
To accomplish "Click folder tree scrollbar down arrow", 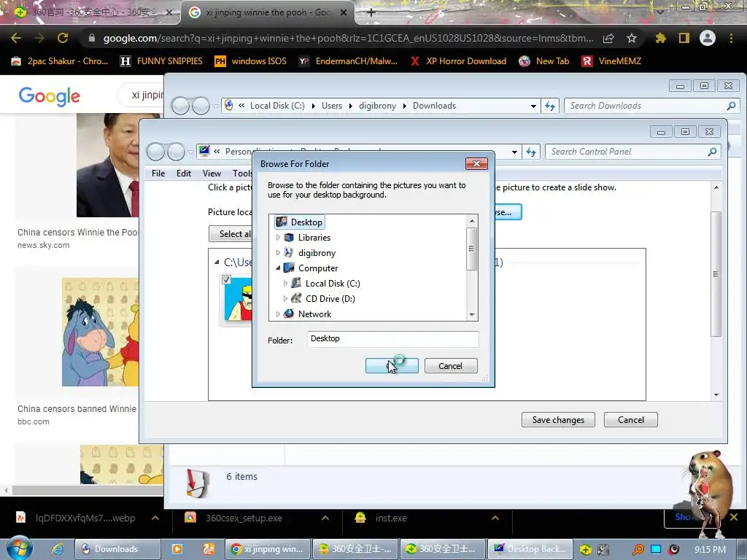I will pyautogui.click(x=472, y=315).
